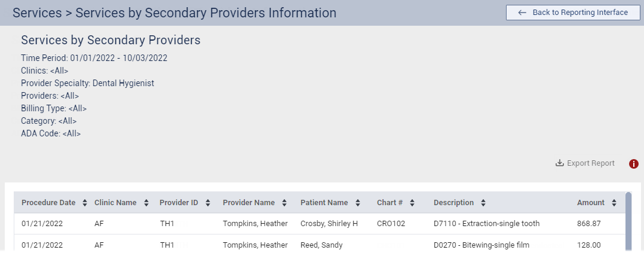Screen dimensions: 644x259
Task: Sort by Patient Name column arrows
Action: (x=357, y=203)
